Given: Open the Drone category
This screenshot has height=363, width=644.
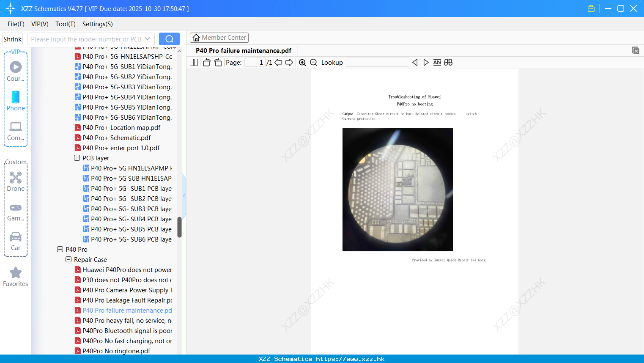Looking at the screenshot, I should point(16,181).
